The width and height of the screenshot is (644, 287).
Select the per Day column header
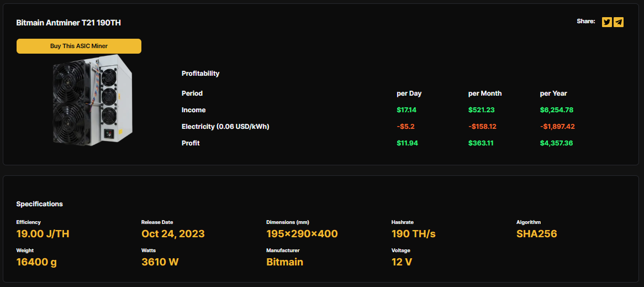(409, 93)
